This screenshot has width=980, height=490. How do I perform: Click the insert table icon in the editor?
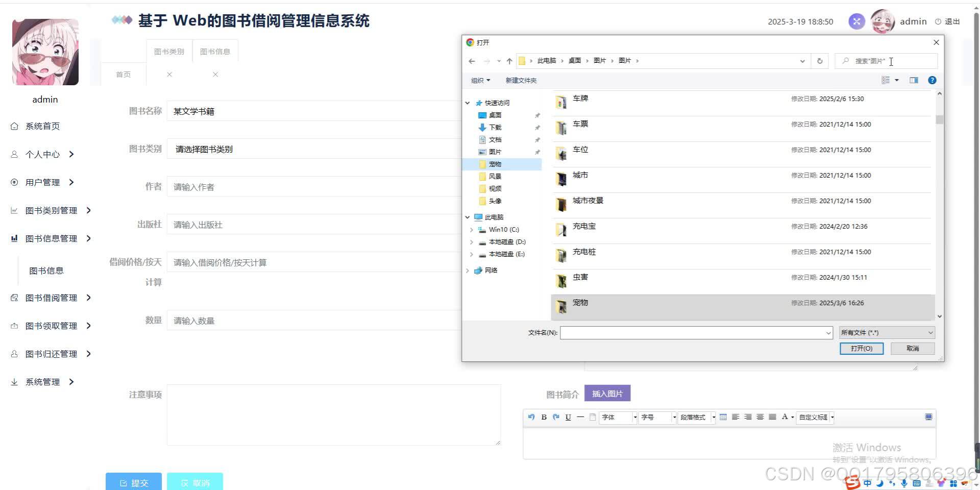[x=723, y=417]
